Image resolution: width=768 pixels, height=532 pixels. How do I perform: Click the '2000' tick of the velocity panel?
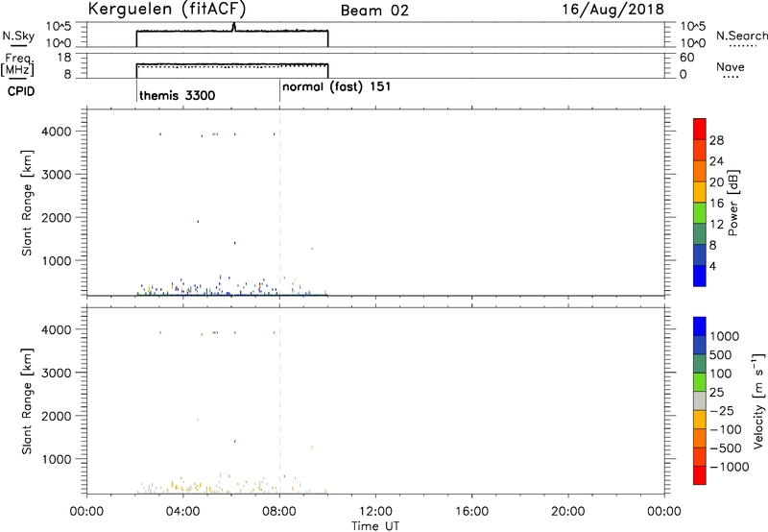point(57,416)
